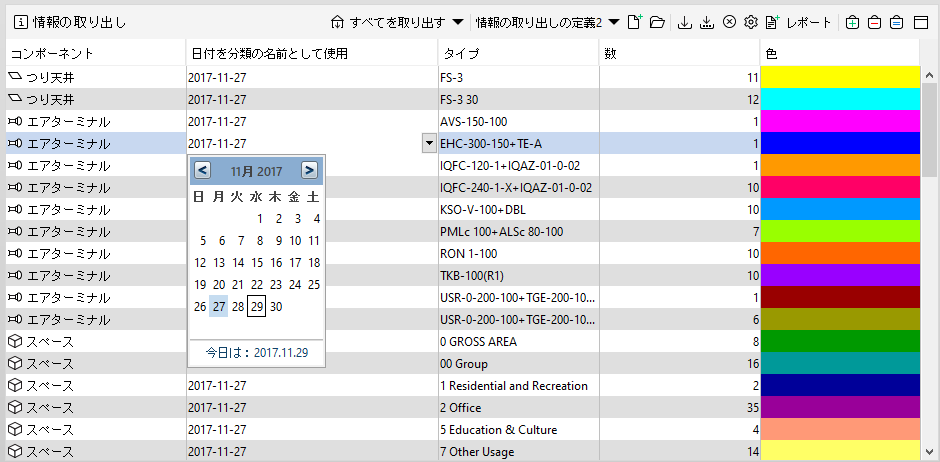Toggle the date dropdown arrow in the EHC-300-150+TE-A row
The image size is (940, 462).
(429, 143)
